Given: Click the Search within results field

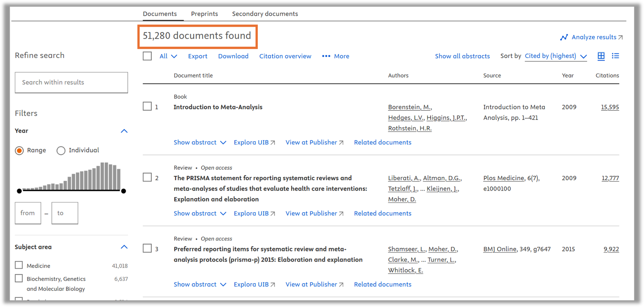Looking at the screenshot, I should point(71,82).
